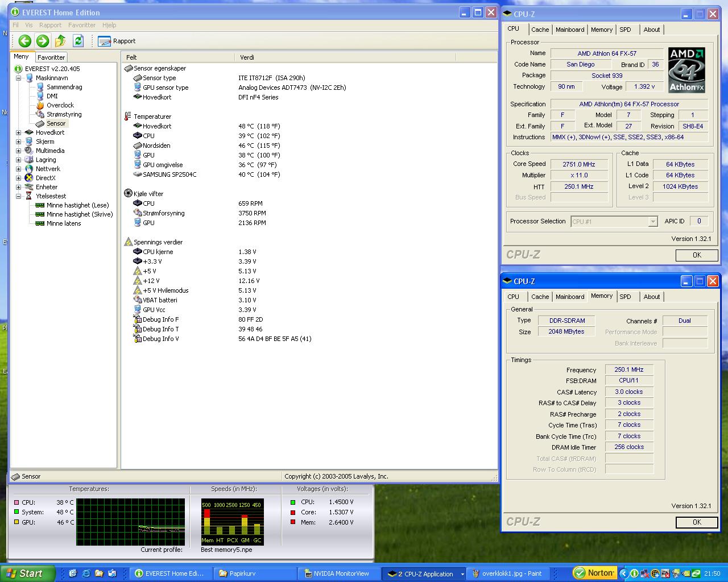Expand the Lagring tree node
Image resolution: width=728 pixels, height=582 pixels.
pos(19,160)
